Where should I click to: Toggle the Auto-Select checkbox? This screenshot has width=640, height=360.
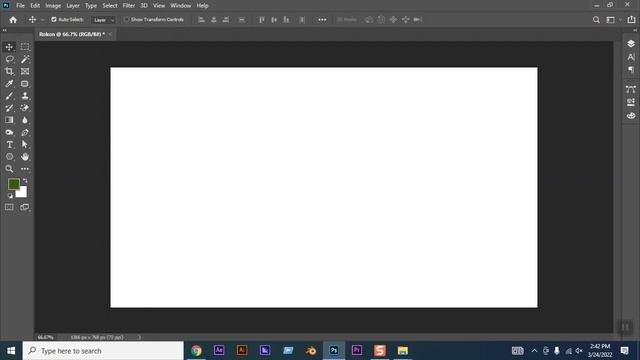[53, 20]
